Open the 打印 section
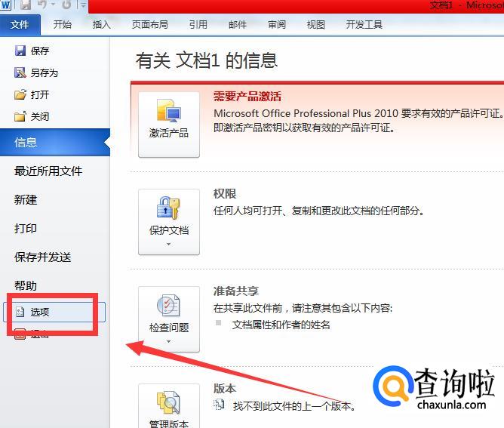The height and width of the screenshot is (428, 504). 26,228
